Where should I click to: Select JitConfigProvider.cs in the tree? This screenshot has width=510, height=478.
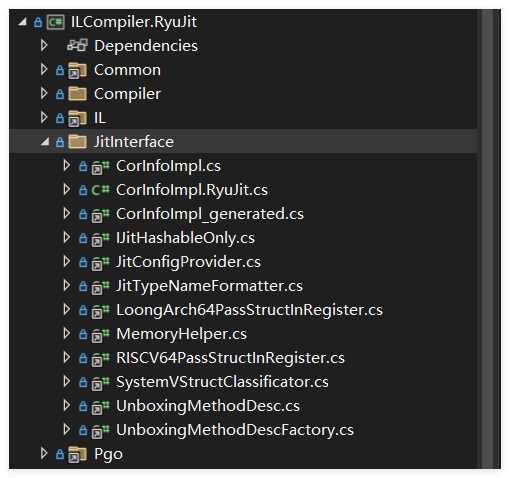[x=188, y=262]
